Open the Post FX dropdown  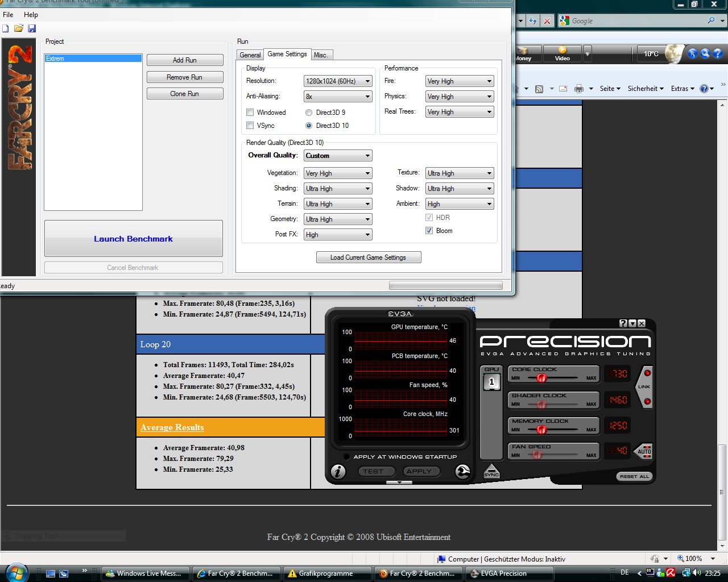tap(338, 235)
